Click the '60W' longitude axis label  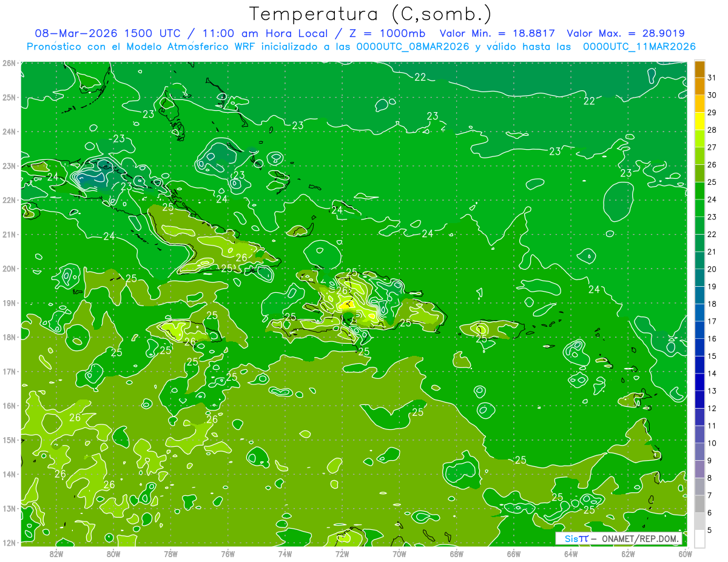pos(686,554)
